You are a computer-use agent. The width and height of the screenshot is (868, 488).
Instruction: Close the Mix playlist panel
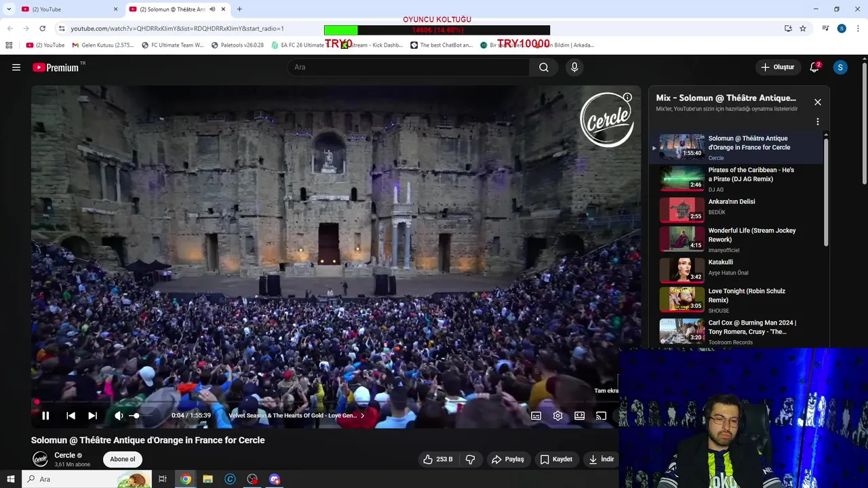(818, 102)
